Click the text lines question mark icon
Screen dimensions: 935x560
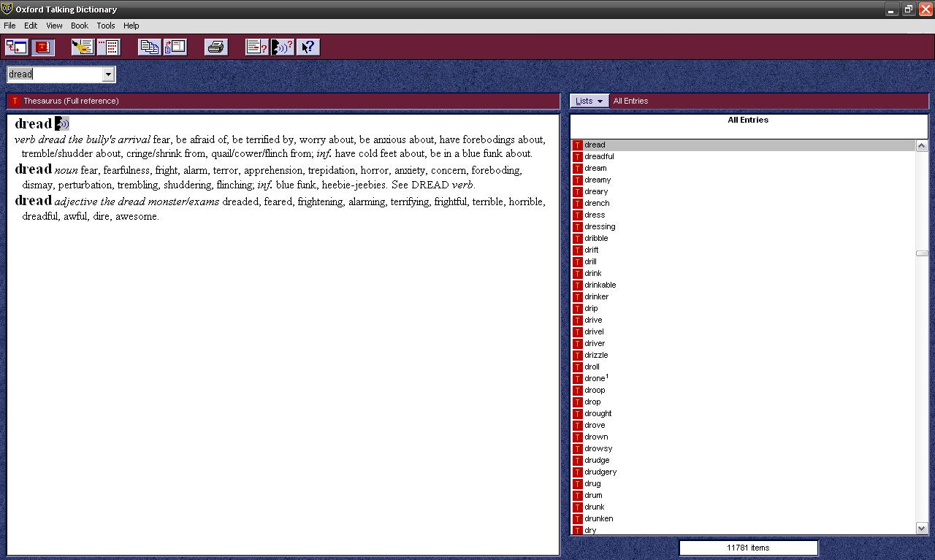coord(256,47)
